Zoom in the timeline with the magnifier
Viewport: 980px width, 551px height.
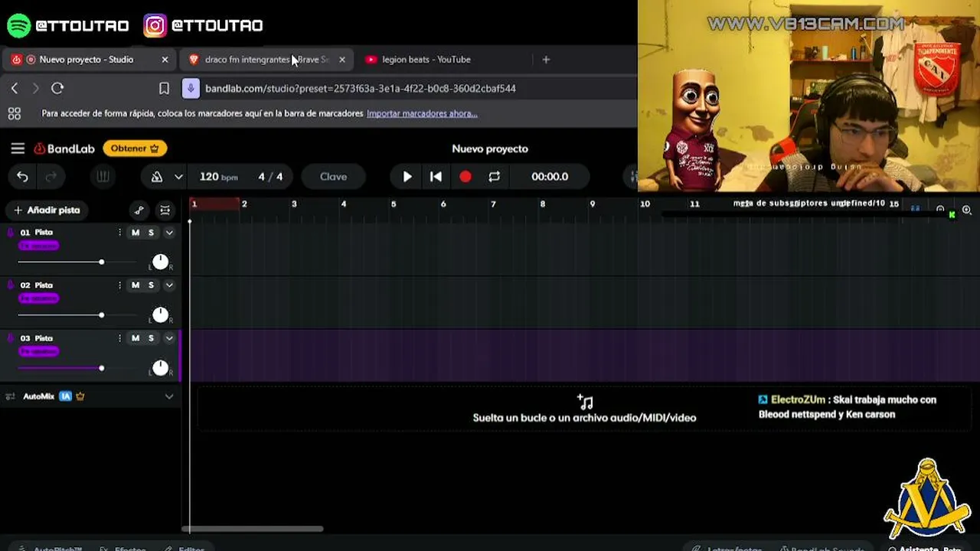pyautogui.click(x=967, y=210)
